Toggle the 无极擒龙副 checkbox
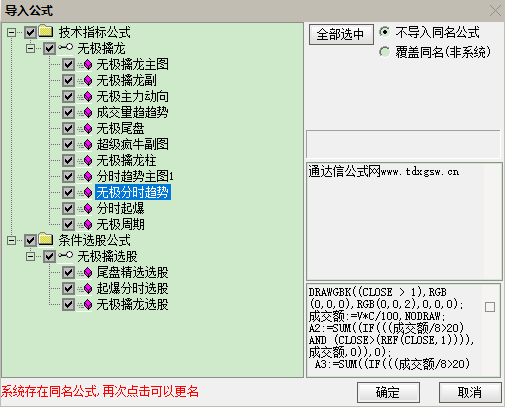Image resolution: width=505 pixels, height=407 pixels. pyautogui.click(x=68, y=80)
